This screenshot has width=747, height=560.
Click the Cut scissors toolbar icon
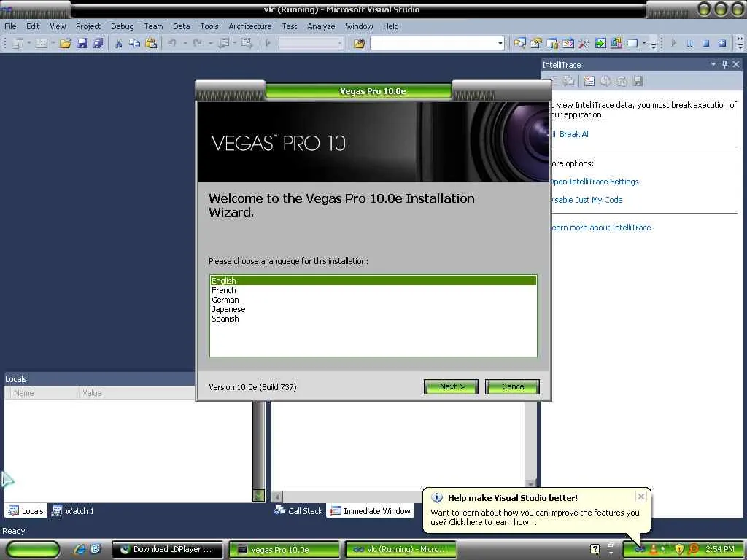(119, 43)
